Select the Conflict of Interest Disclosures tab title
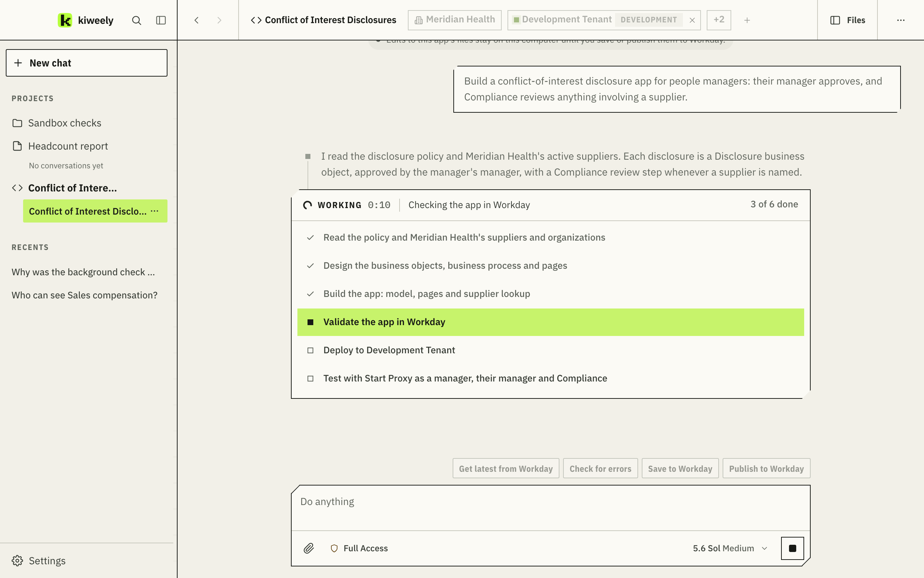Screen dimensions: 924x578 [323, 20]
